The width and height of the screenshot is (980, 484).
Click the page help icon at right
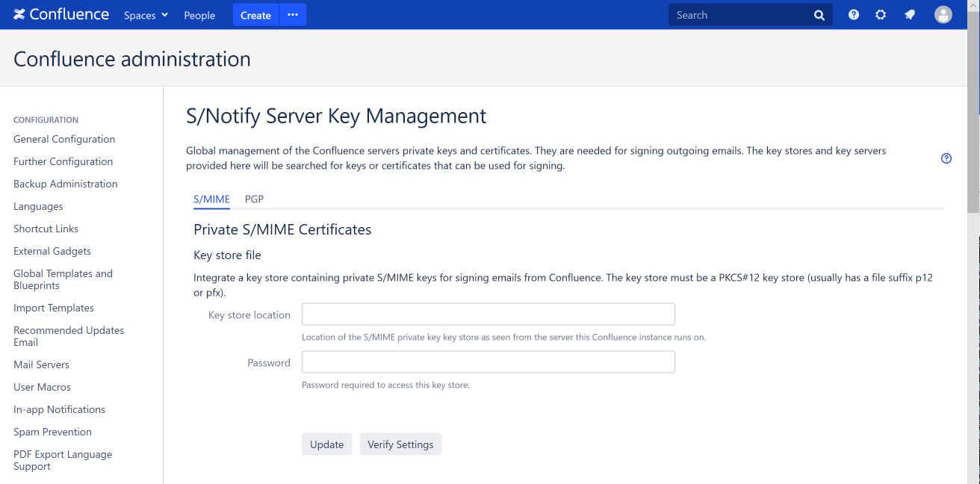pos(946,158)
